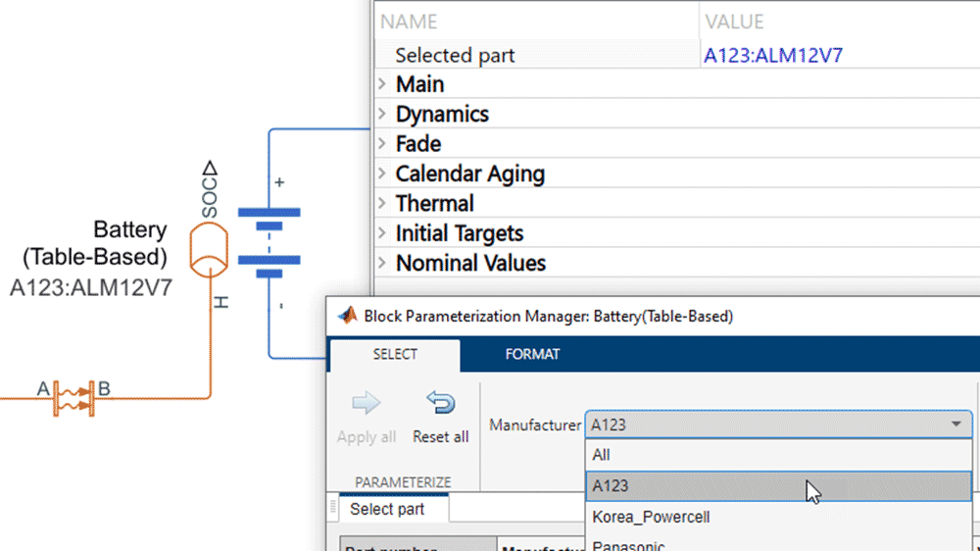Expand the Nominal Values section
This screenshot has height=551, width=980.
(x=383, y=264)
